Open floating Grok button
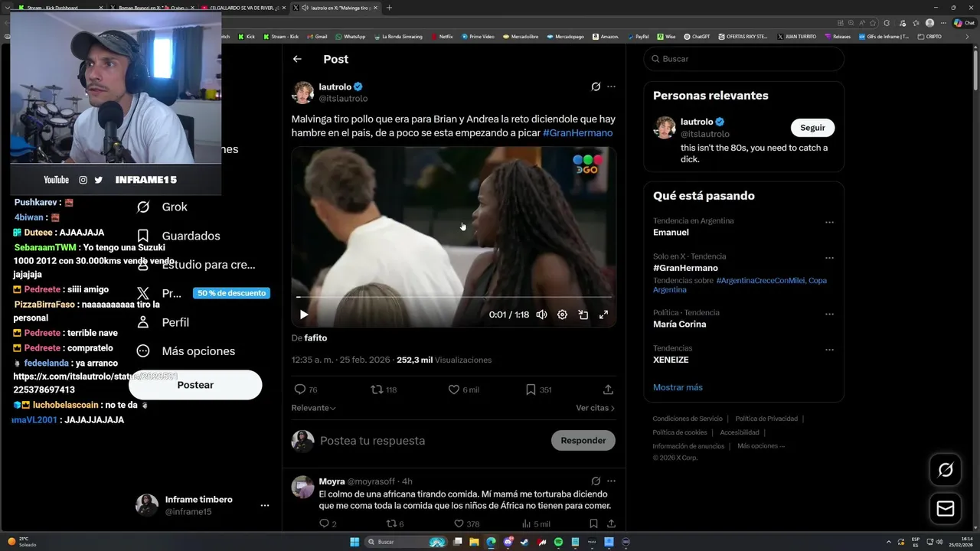This screenshot has height=551, width=980. pos(946,470)
